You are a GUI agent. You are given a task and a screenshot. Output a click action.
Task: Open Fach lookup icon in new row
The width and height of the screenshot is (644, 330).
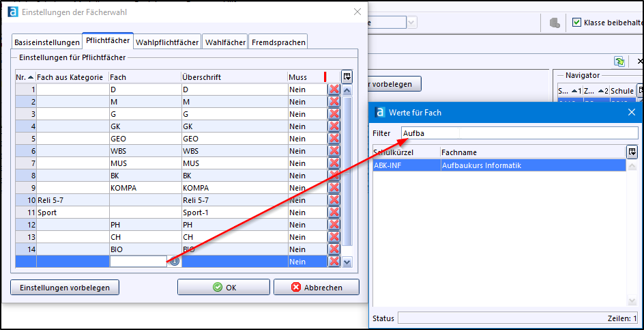[175, 262]
